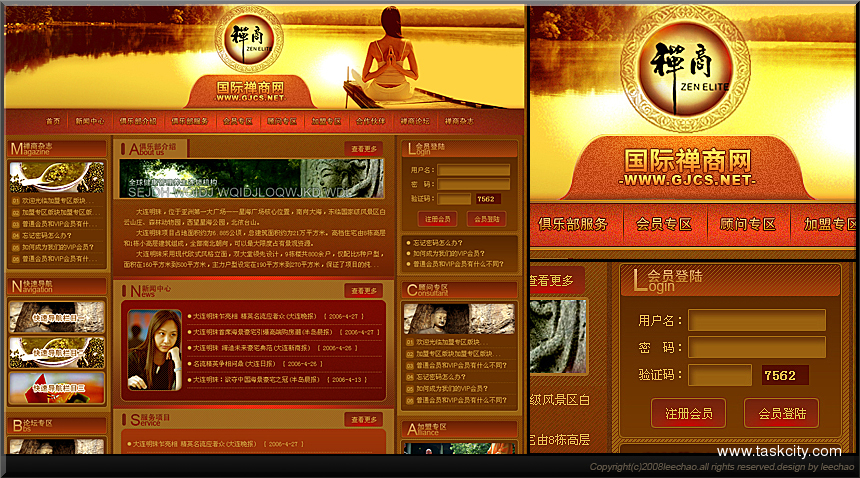Click the www.taskcity.com link

click(x=783, y=452)
